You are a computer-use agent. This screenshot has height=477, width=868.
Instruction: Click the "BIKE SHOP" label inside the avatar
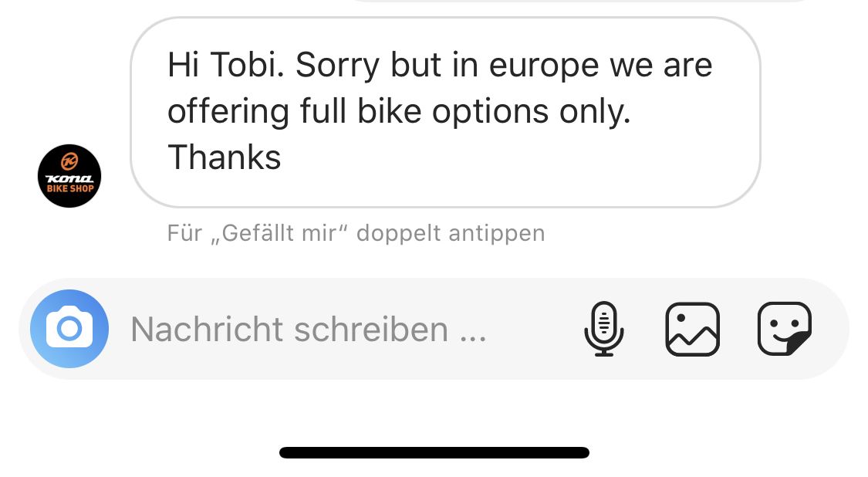69,189
